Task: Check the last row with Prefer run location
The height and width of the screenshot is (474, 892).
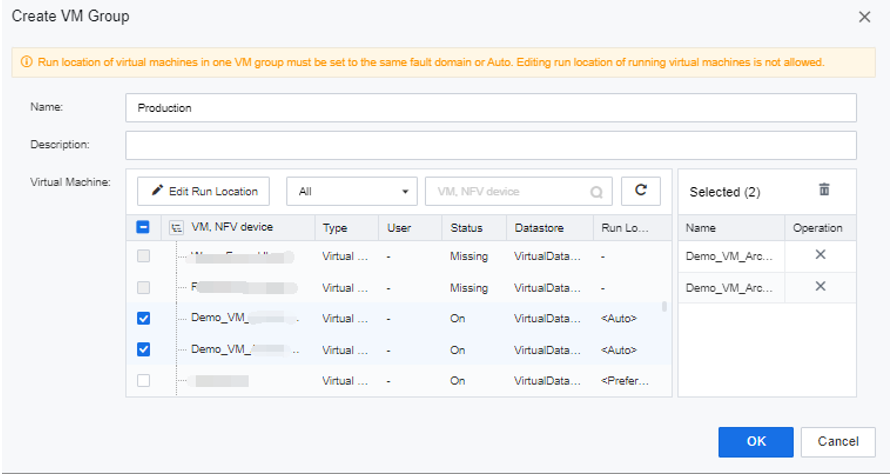Action: (143, 380)
